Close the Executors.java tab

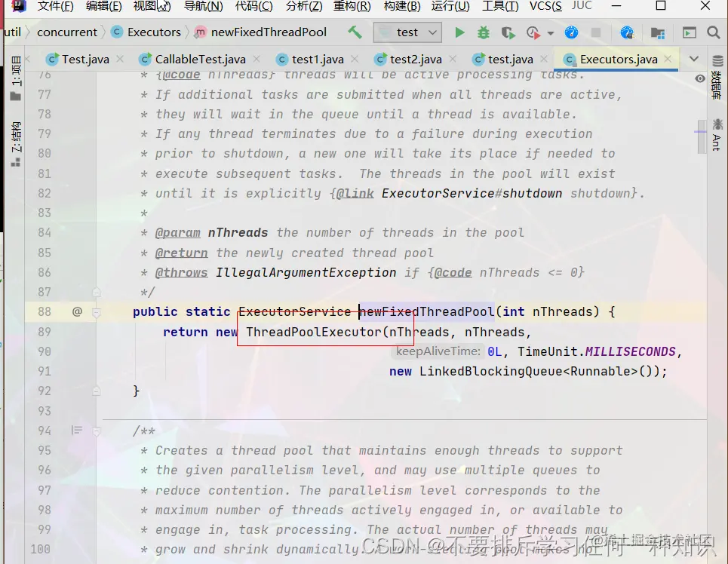click(668, 59)
